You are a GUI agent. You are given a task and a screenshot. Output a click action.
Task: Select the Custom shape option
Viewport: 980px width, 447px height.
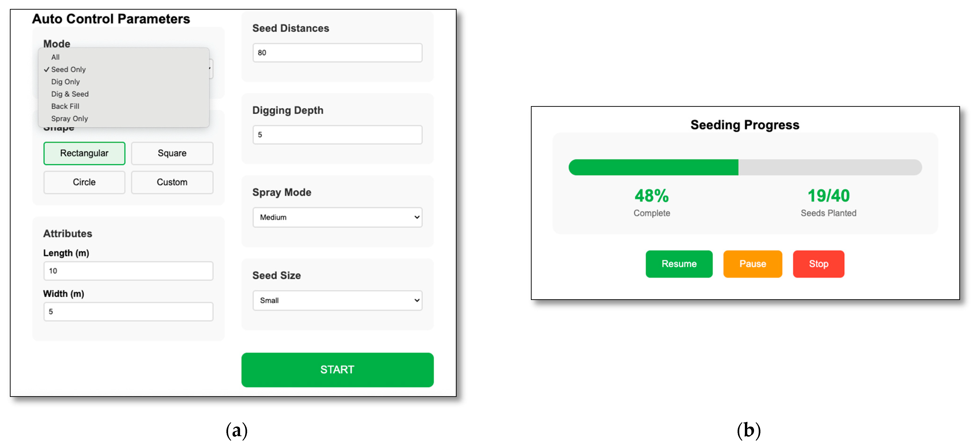click(x=172, y=182)
